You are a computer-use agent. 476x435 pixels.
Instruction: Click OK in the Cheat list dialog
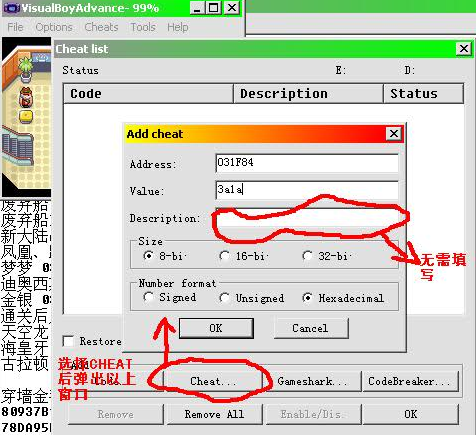pyautogui.click(x=411, y=414)
